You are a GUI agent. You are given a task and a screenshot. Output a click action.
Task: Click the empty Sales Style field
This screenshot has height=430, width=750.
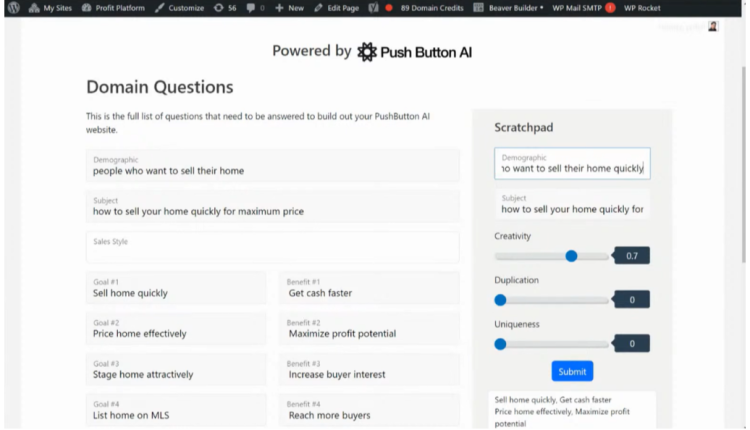(x=272, y=247)
